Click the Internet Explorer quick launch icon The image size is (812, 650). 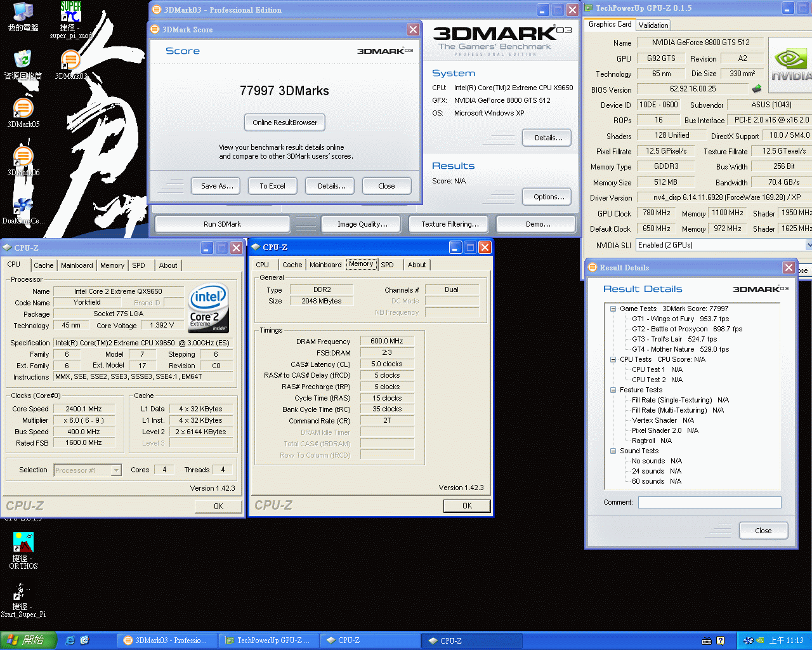coord(70,640)
